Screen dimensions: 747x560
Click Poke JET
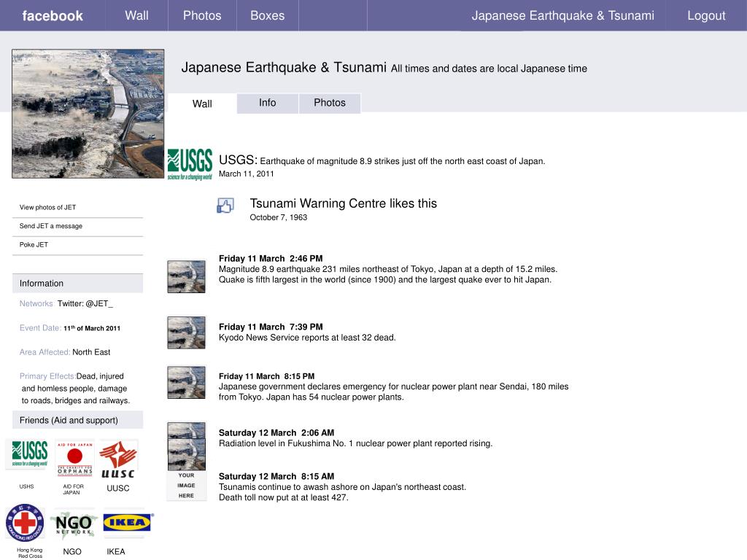tap(34, 244)
